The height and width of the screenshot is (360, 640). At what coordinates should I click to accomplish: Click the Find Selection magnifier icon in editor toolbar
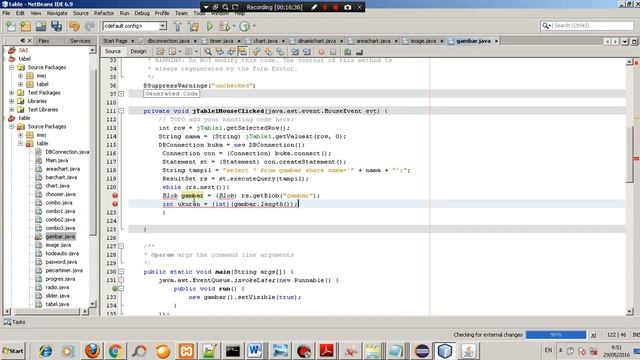208,52
